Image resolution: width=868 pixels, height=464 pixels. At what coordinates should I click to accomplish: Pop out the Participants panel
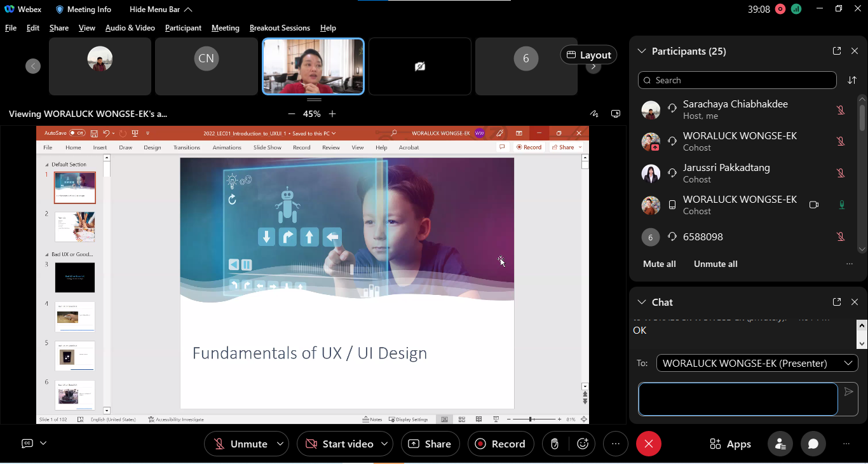[x=837, y=51]
